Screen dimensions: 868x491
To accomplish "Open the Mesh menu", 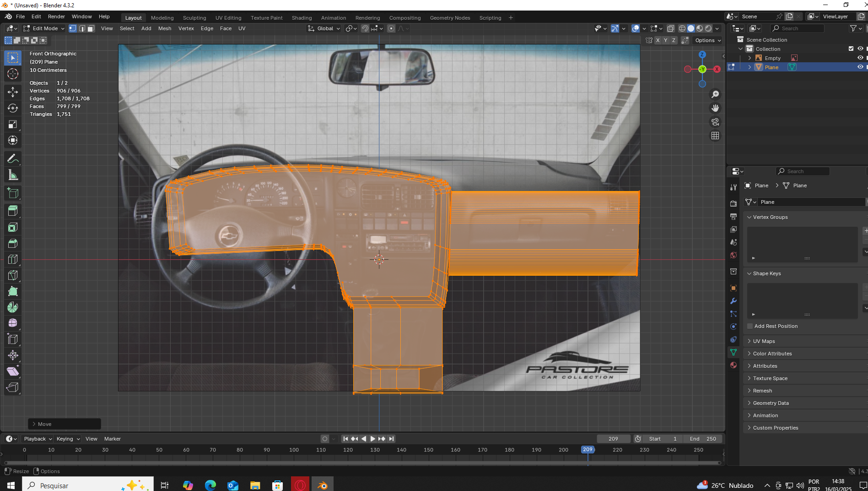I will click(x=164, y=28).
